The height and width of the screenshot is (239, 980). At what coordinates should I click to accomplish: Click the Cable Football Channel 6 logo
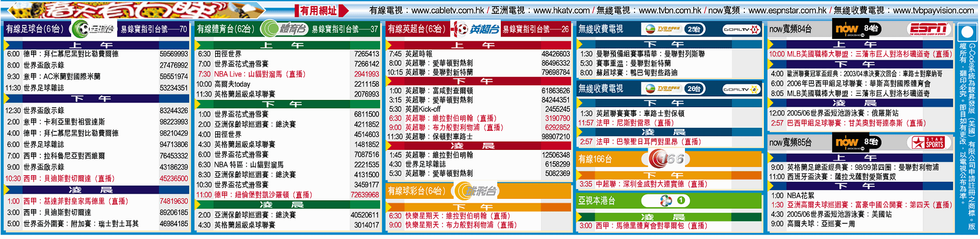(93, 29)
